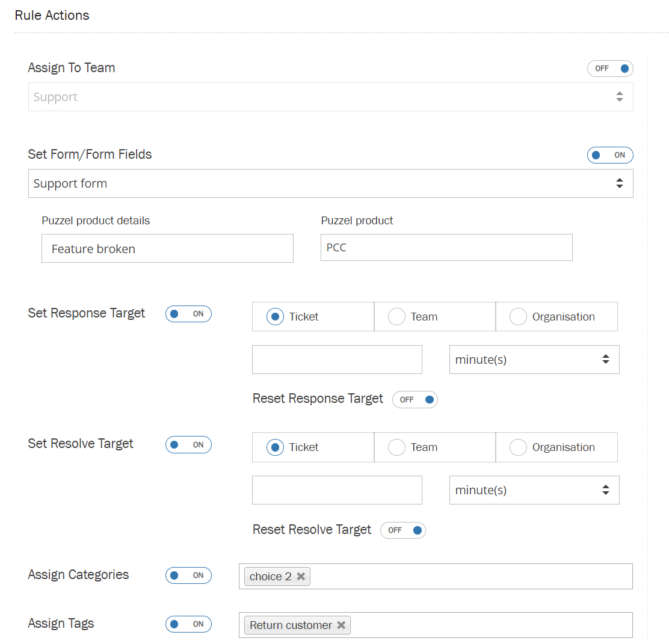This screenshot has height=644, width=669.
Task: Click the Puzzel product details field
Action: (167, 248)
